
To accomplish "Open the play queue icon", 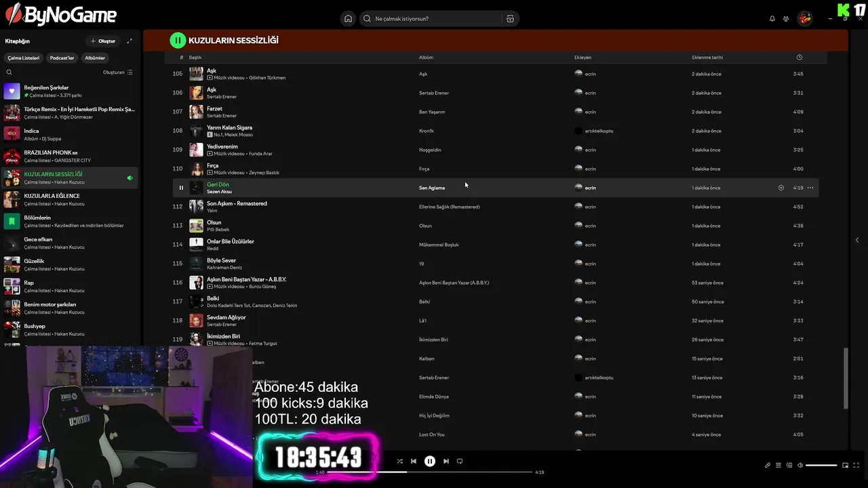I will pyautogui.click(x=778, y=466).
